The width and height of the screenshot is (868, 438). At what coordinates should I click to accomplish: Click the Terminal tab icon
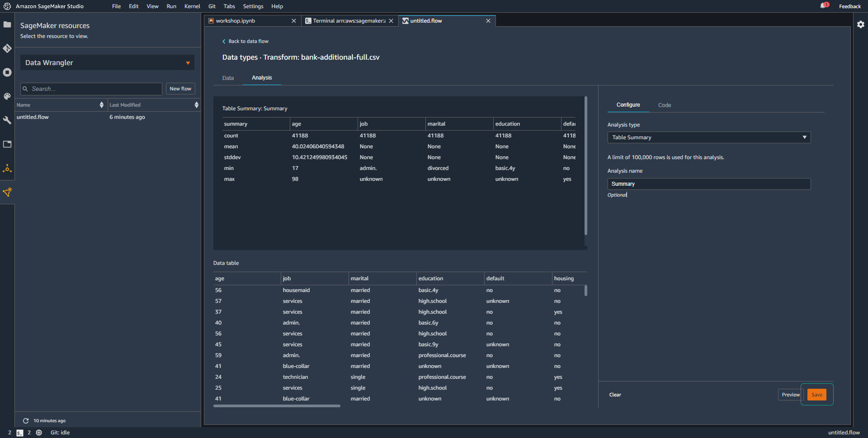(308, 21)
